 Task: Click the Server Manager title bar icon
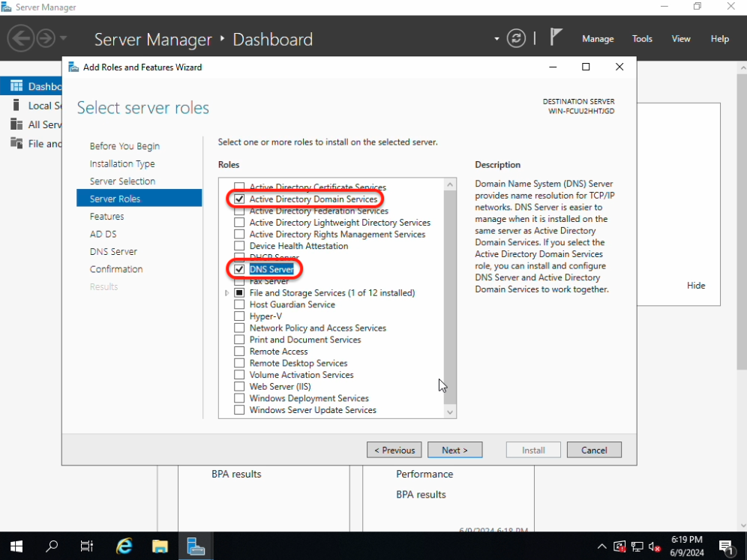click(x=6, y=7)
